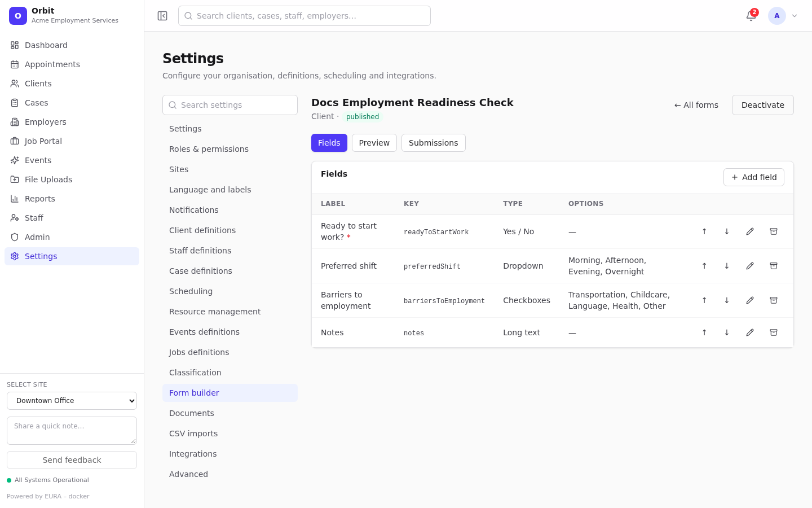Click the Orbit logo icon
The width and height of the screenshot is (812, 508).
pos(18,16)
